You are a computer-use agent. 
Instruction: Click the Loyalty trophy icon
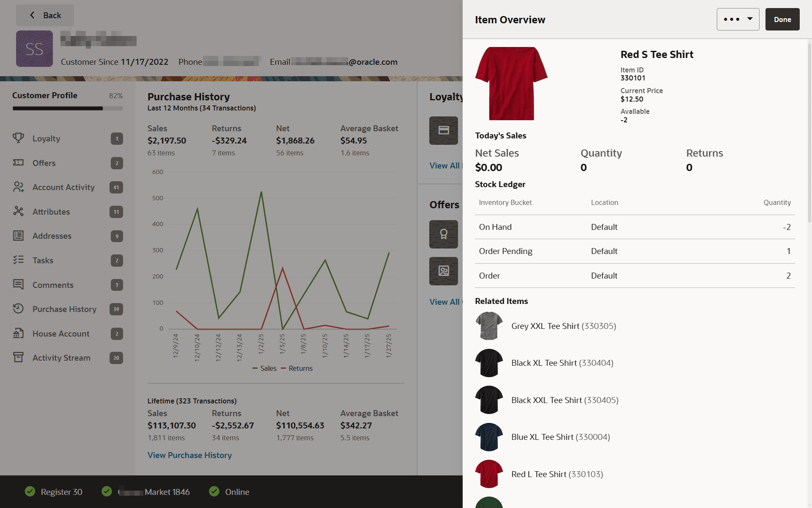[18, 138]
